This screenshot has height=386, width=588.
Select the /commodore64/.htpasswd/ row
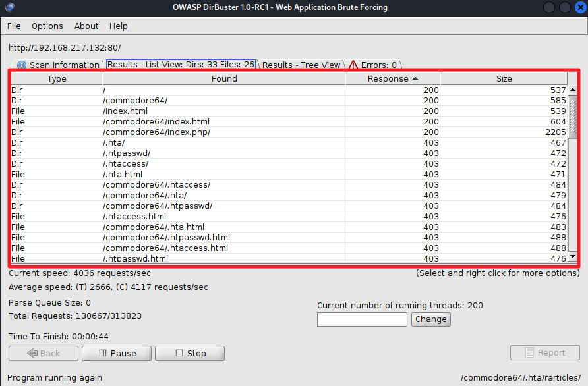click(x=289, y=206)
